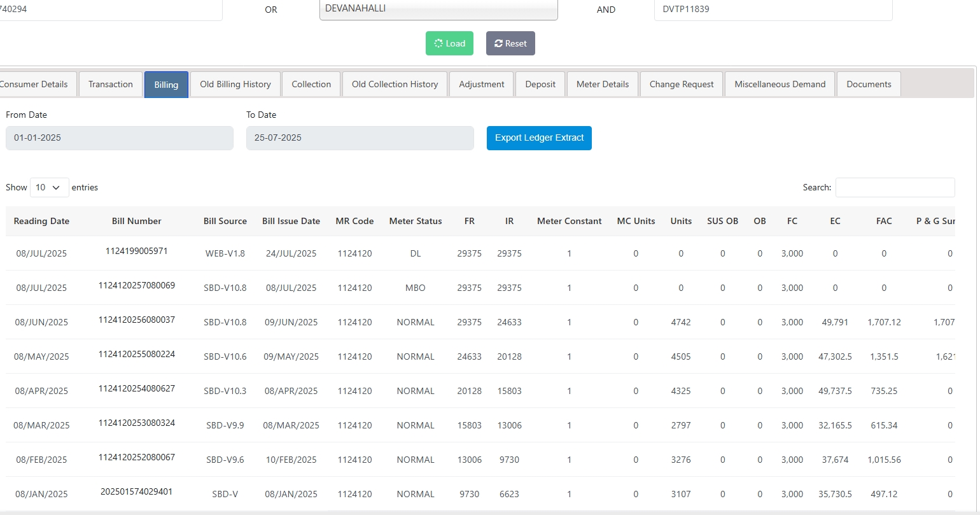Focus the table Search box

tap(895, 187)
